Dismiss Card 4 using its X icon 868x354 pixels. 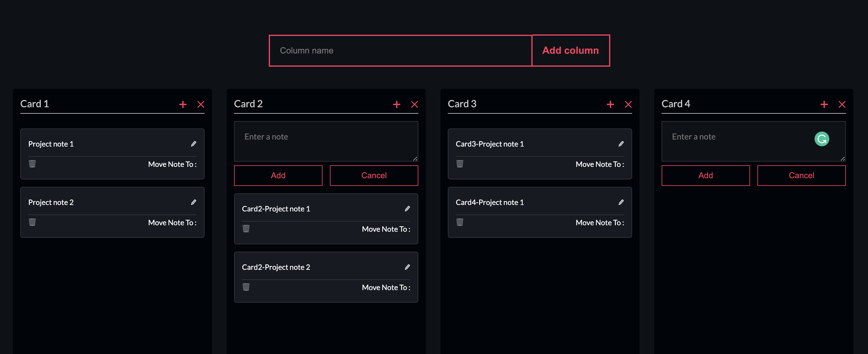point(842,104)
